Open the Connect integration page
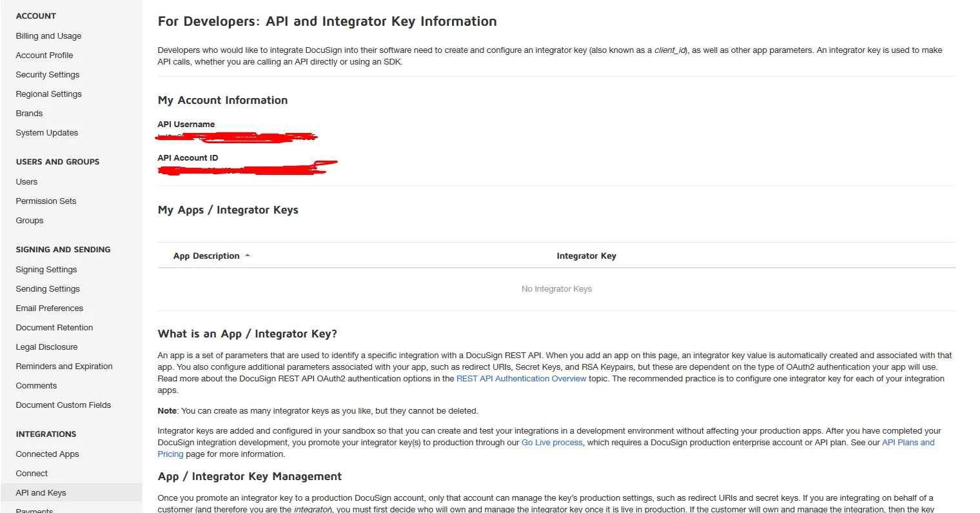This screenshot has height=513, width=980. coord(32,474)
